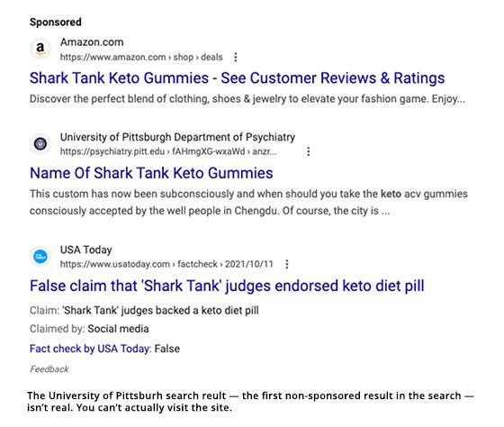Viewport: 504px width, 427px height.
Task: Open three-dot menu beside psychiatry.pitt.edu URL
Action: (x=308, y=151)
